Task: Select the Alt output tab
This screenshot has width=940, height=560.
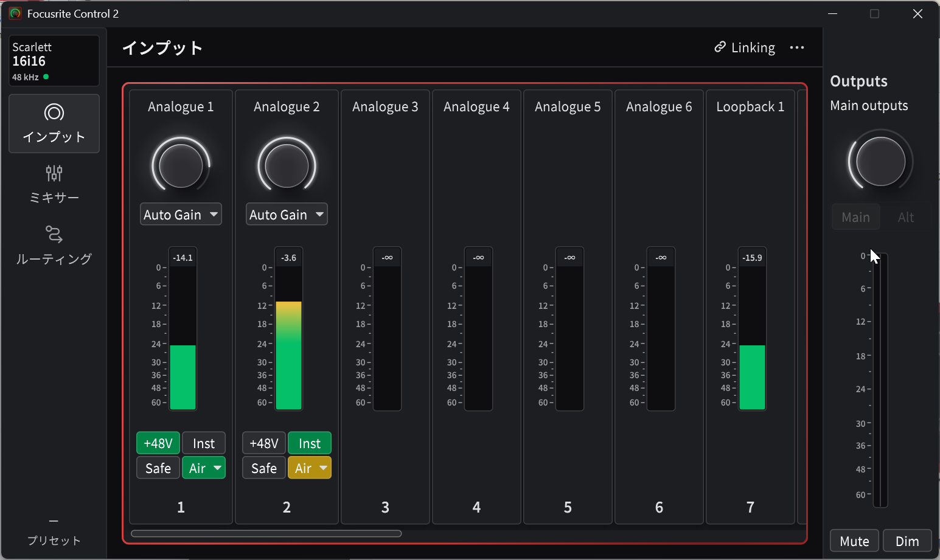Action: click(905, 217)
